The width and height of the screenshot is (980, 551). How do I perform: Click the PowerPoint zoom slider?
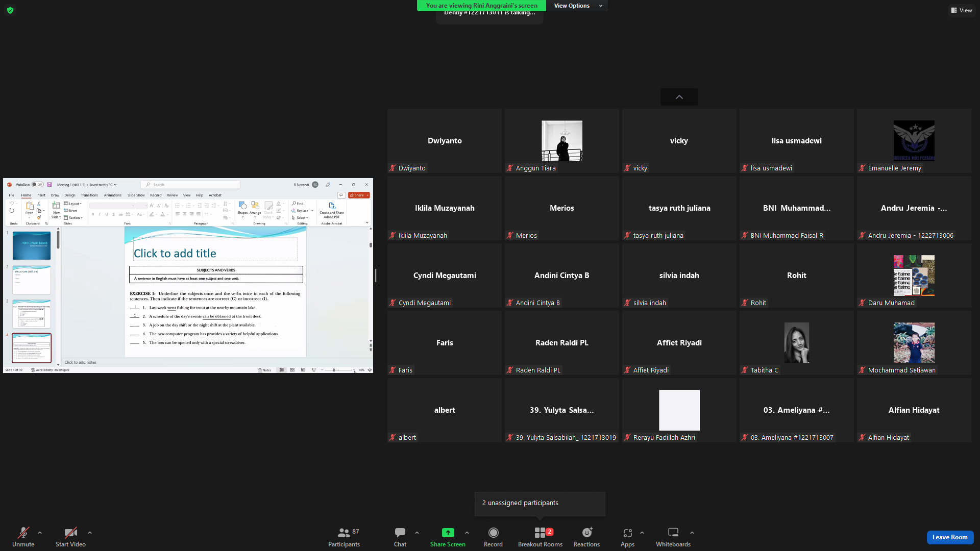[337, 370]
